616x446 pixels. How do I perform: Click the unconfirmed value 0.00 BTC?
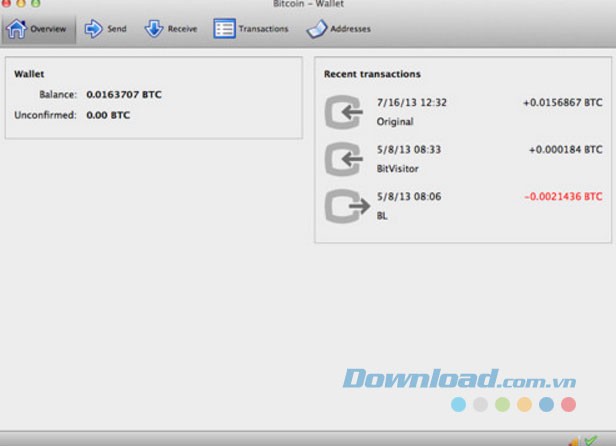click(x=108, y=115)
